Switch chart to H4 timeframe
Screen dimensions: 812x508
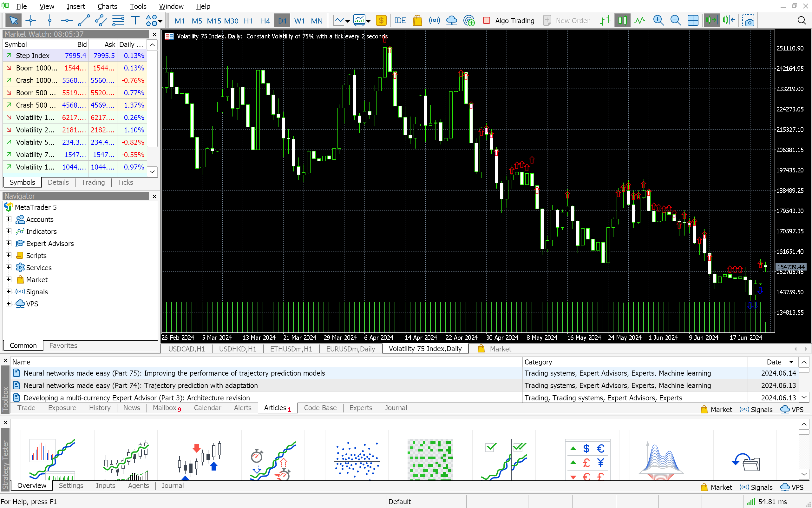pyautogui.click(x=265, y=21)
